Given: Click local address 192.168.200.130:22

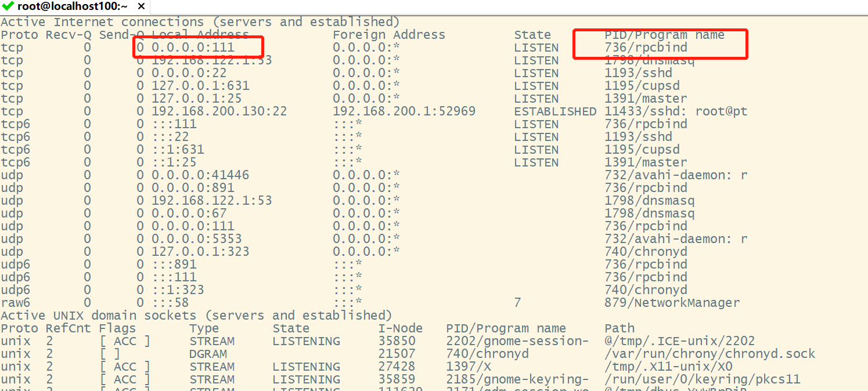Looking at the screenshot, I should tap(219, 111).
